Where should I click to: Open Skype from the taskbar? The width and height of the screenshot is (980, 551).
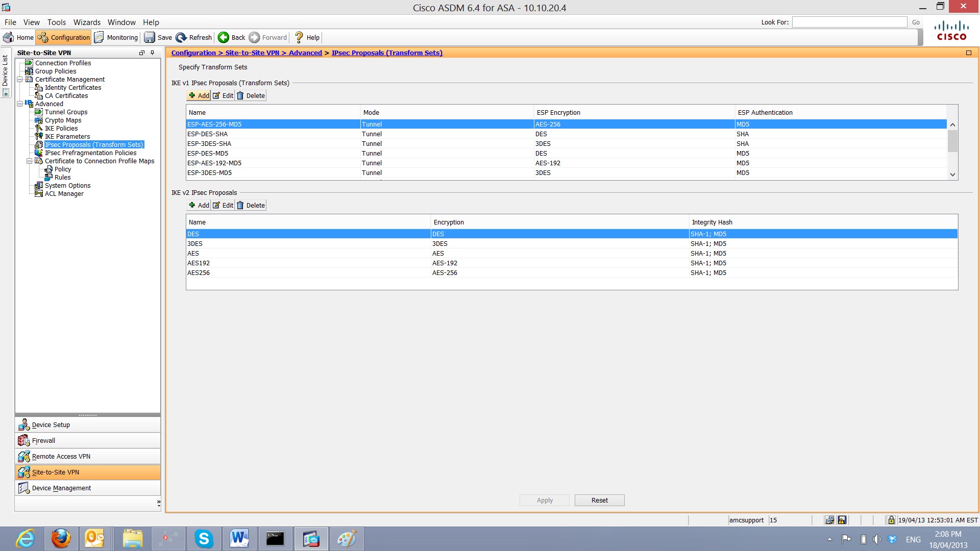pos(204,539)
